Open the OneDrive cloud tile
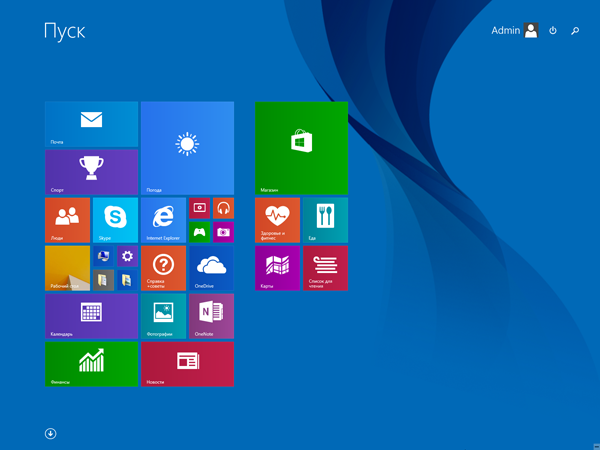The width and height of the screenshot is (600, 450). click(212, 268)
